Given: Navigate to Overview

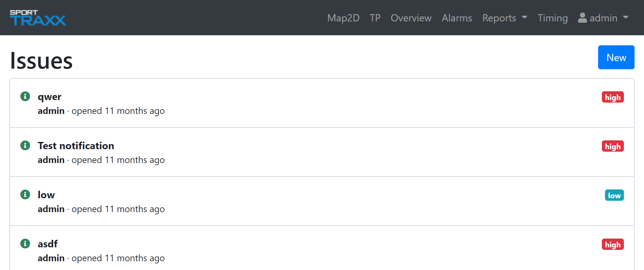Looking at the screenshot, I should coord(411,18).
